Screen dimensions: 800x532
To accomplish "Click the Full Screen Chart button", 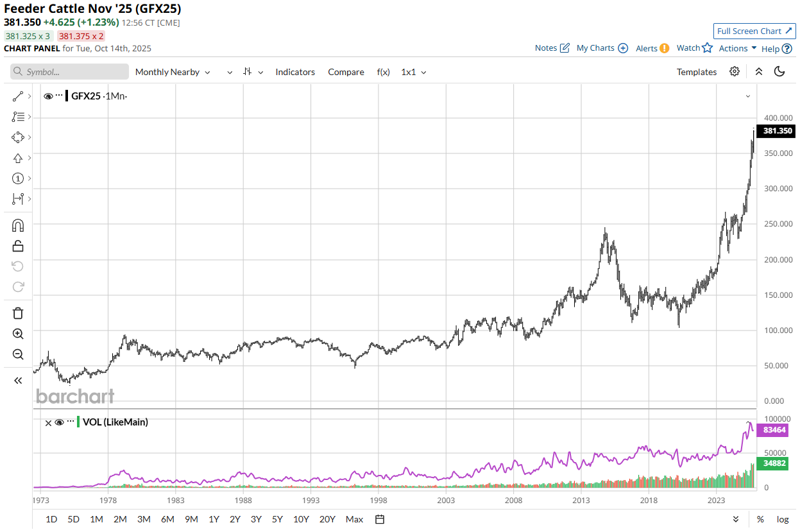I will click(754, 31).
